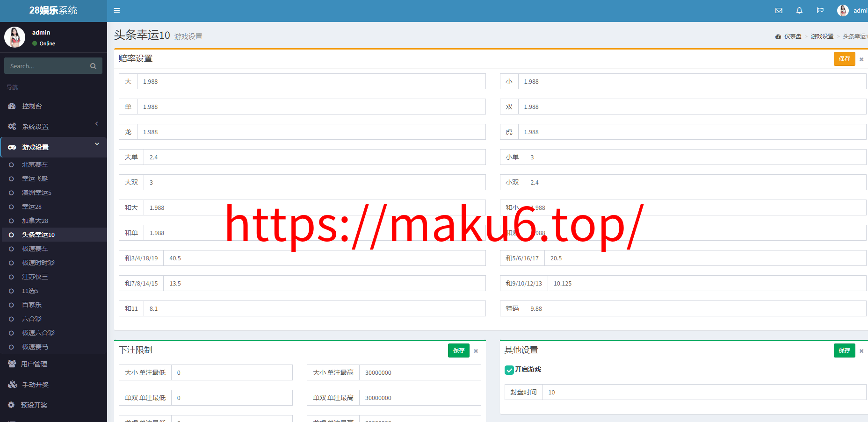Open admin avatar in top bar
Viewport: 868px width, 422px height.
(843, 10)
